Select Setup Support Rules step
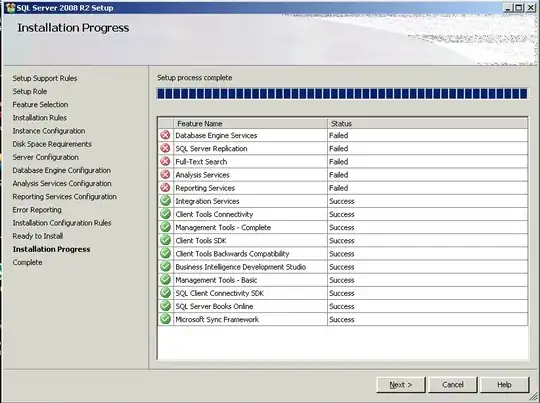Viewport: 540px width, 403px height. coord(45,78)
